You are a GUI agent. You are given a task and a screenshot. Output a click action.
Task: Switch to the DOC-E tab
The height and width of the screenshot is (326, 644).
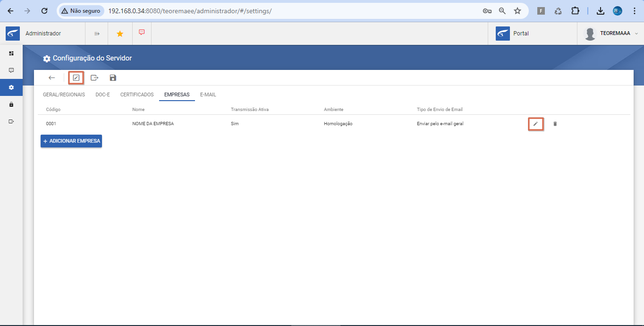(x=102, y=94)
